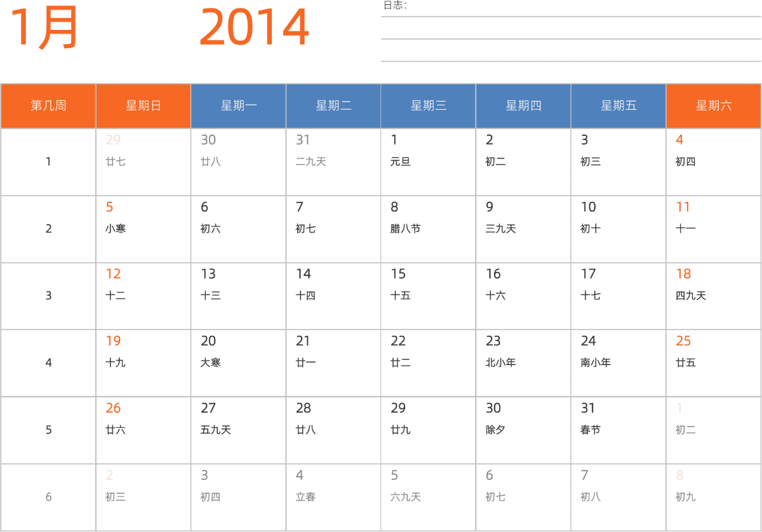Click January 16 十六 cell
Image resolution: width=762 pixels, height=532 pixels.
pyautogui.click(x=523, y=296)
